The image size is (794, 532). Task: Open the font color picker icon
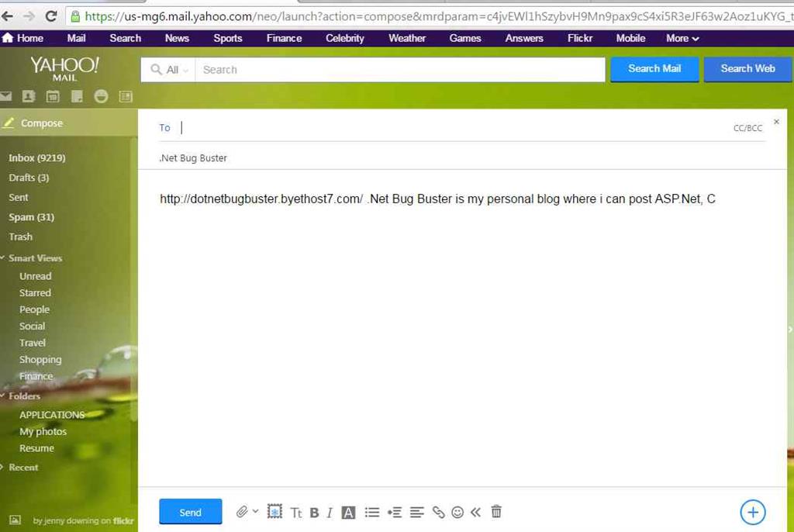[349, 512]
